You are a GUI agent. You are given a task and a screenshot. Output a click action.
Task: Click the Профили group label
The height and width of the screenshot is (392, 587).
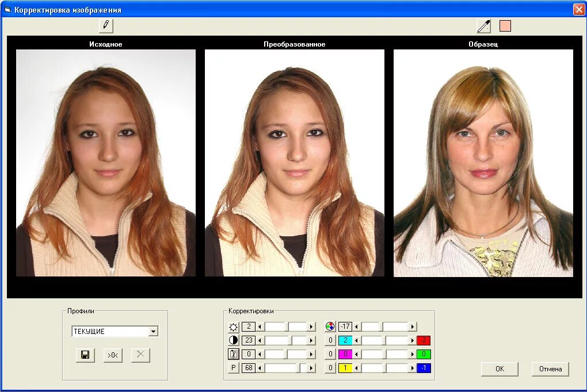81,311
